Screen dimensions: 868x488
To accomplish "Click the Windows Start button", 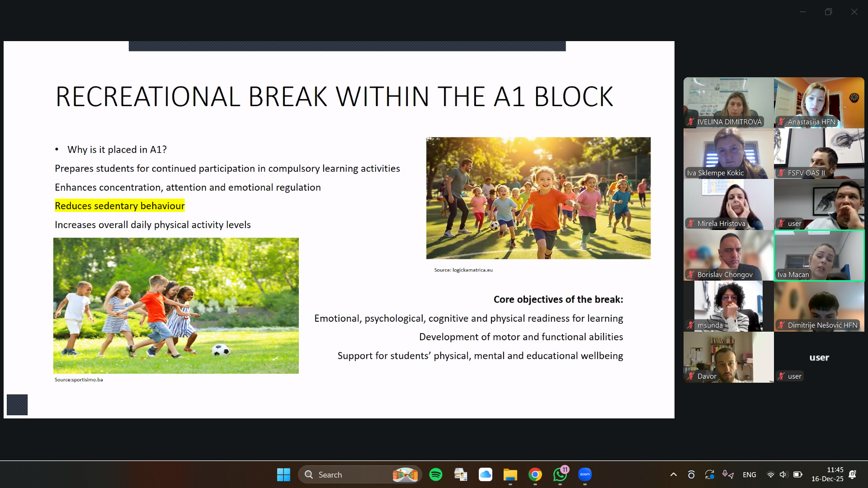I will 283,474.
